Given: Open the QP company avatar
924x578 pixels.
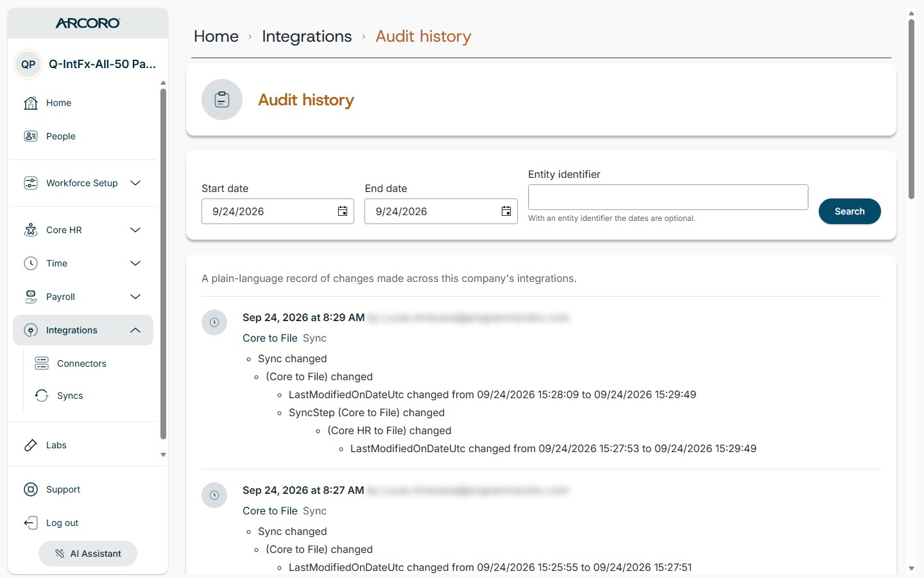Looking at the screenshot, I should (28, 64).
